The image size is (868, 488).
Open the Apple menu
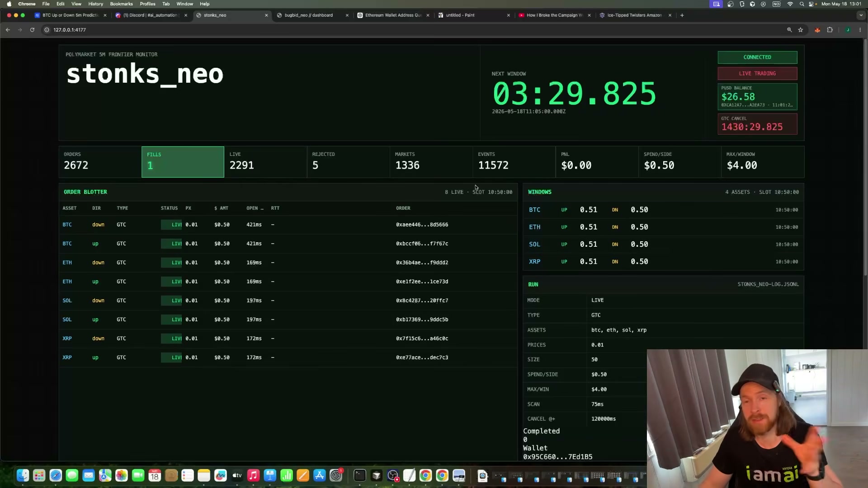(9, 4)
